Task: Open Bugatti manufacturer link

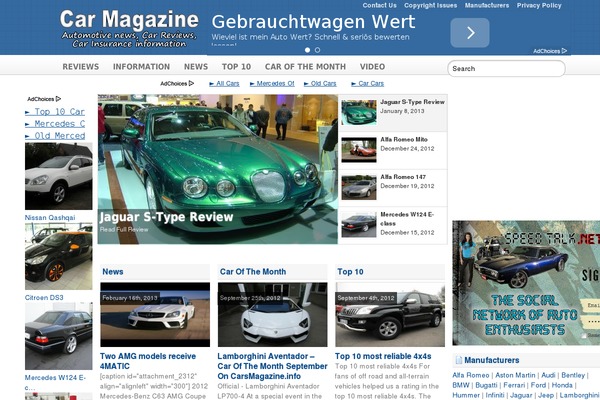Action: click(486, 385)
